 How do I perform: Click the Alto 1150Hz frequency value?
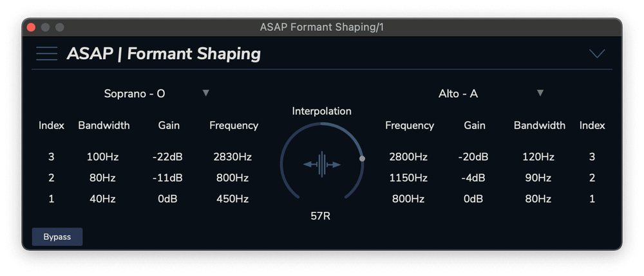click(x=408, y=178)
